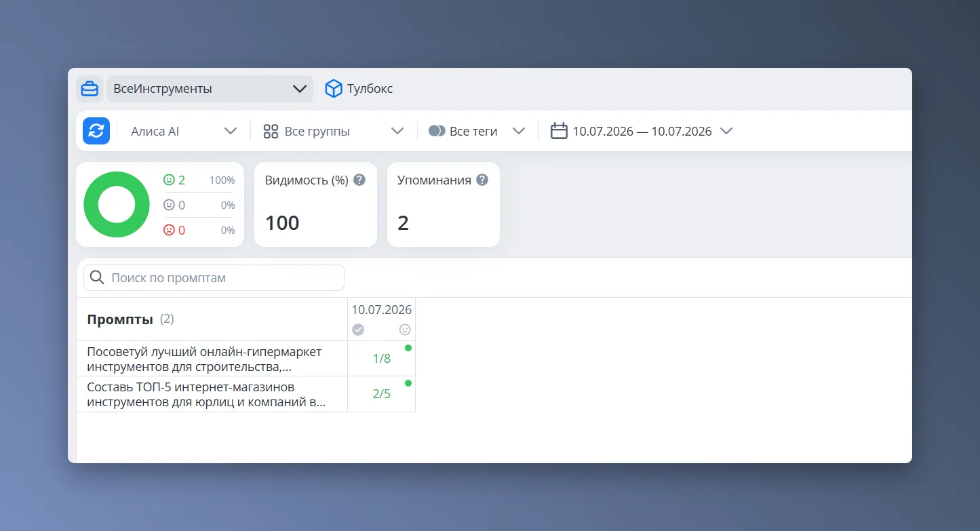980x531 pixels.
Task: Expand the Алиса AI dropdown
Action: pos(184,131)
